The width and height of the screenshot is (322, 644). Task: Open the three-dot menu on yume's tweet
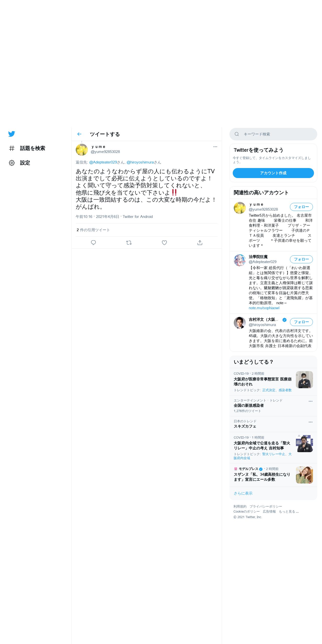[x=215, y=147]
